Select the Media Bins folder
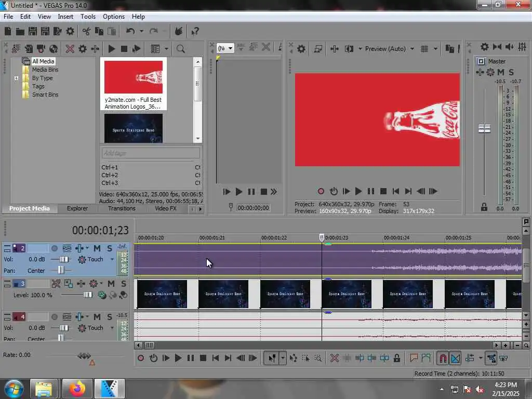Screen dimensions: 532x399 coord(45,70)
